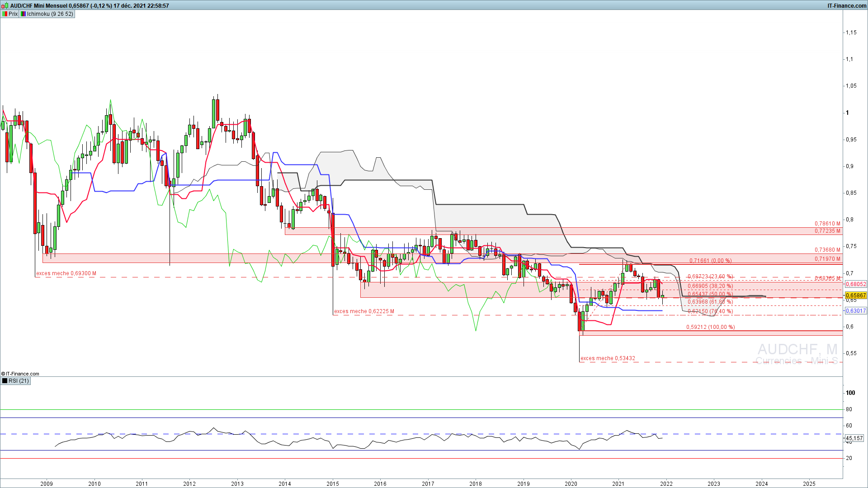Click the 80 level on RSI axis

tap(849, 409)
